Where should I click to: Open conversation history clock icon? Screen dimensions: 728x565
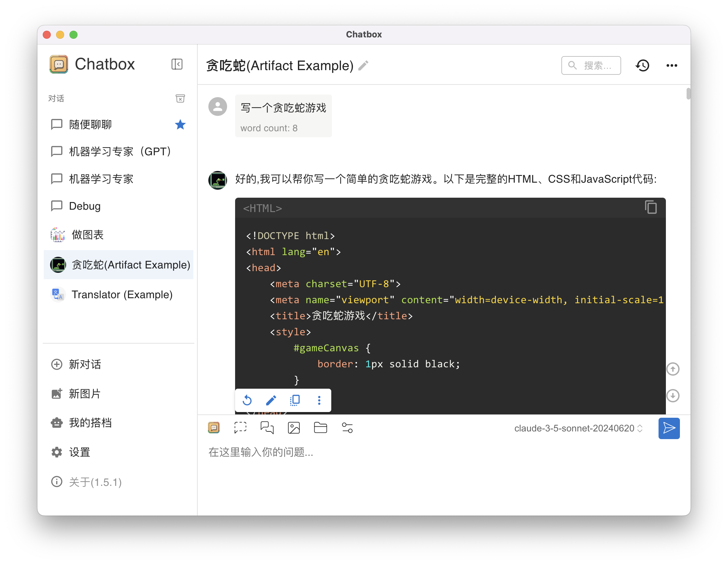[642, 65]
